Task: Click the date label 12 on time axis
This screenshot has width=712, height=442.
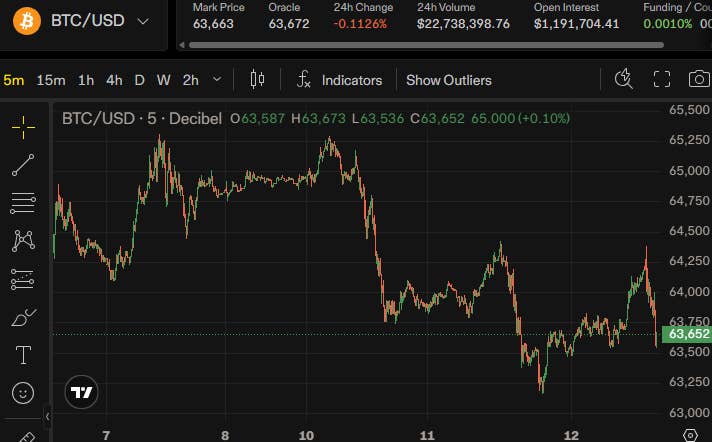Action: click(x=571, y=435)
